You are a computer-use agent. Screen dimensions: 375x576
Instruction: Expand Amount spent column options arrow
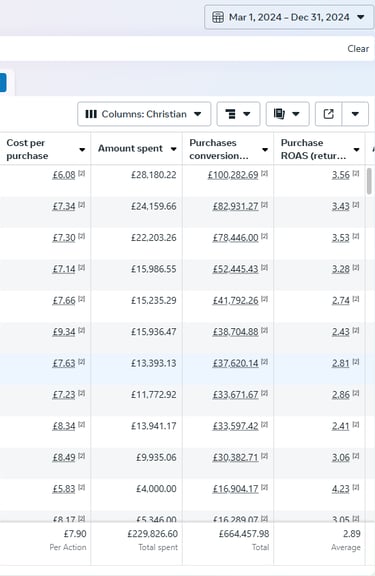click(x=173, y=149)
